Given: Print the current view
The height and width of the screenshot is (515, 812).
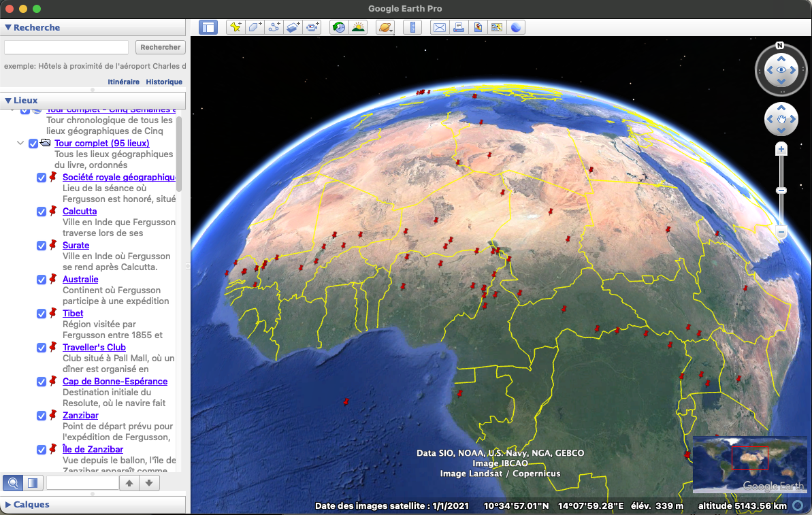Looking at the screenshot, I should point(457,27).
